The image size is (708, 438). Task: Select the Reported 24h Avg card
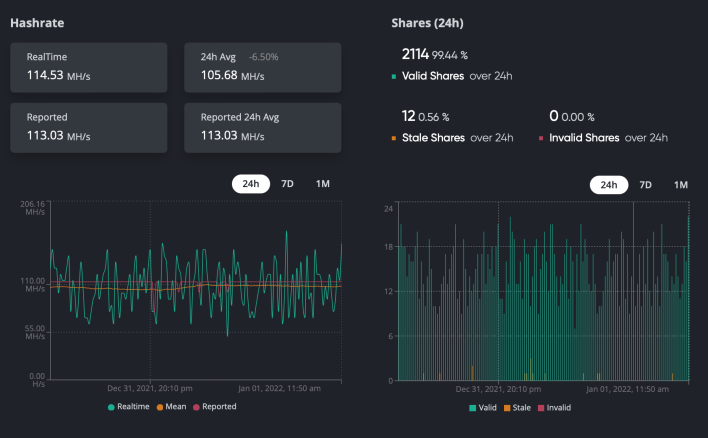263,128
